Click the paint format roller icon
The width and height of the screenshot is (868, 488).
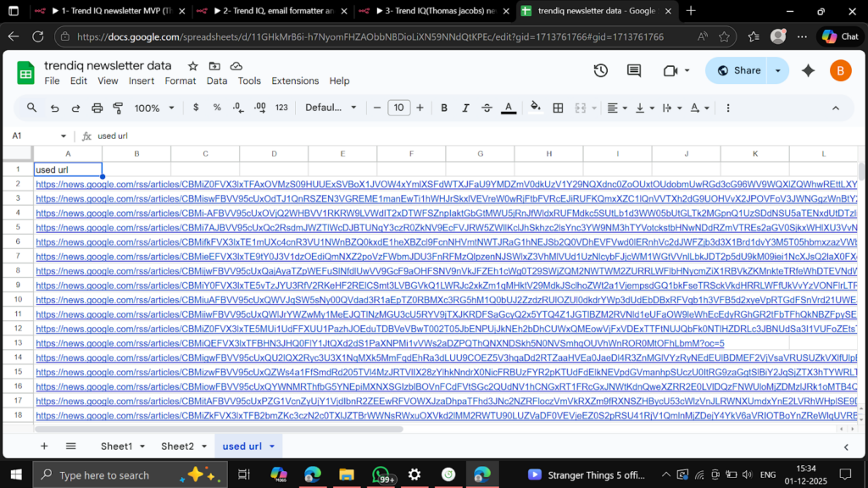(x=118, y=108)
